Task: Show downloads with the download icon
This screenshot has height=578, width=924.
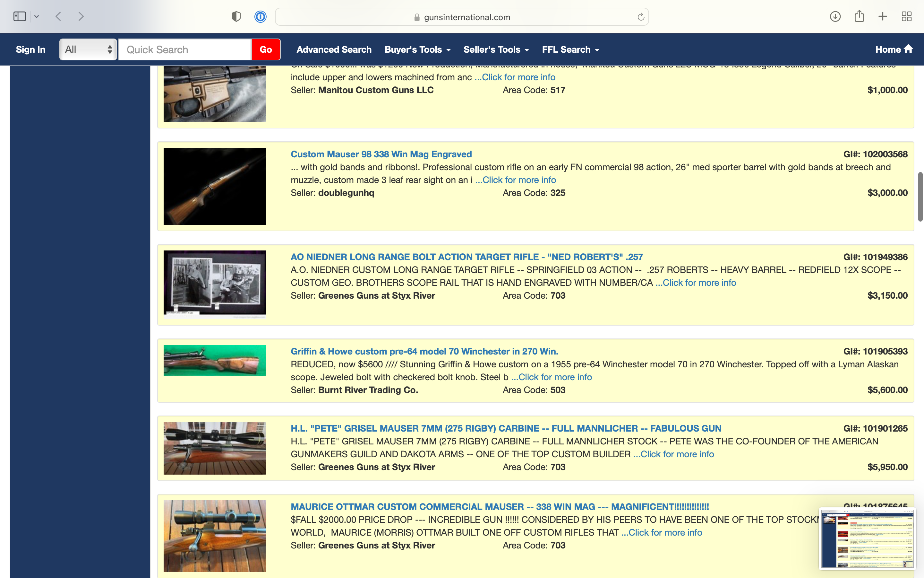Action: click(835, 16)
